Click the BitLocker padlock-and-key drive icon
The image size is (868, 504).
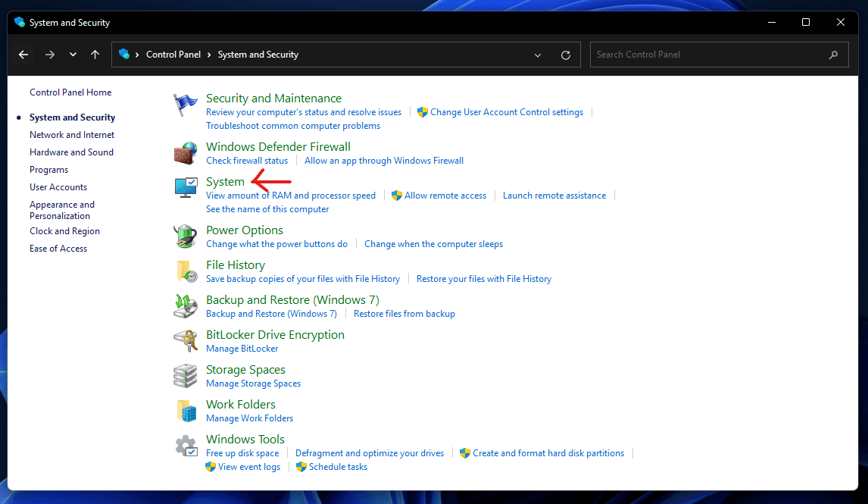pyautogui.click(x=186, y=341)
